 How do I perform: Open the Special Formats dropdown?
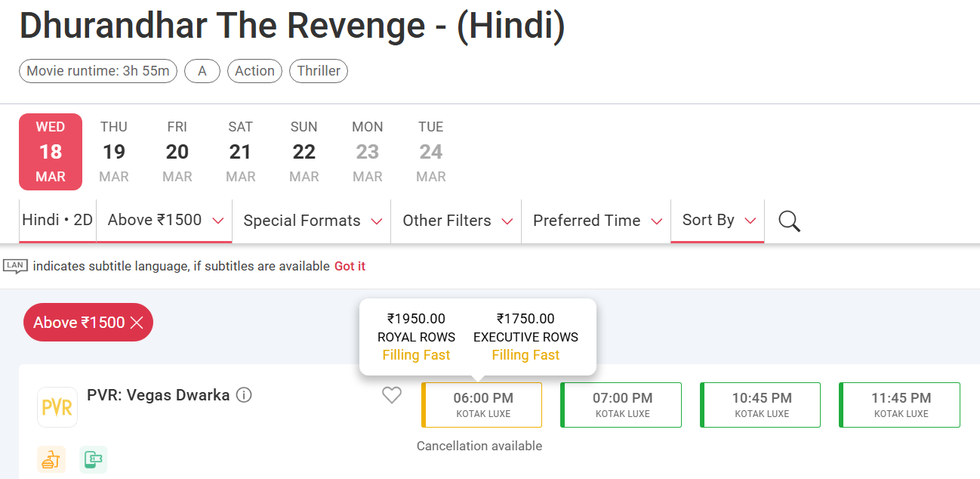click(311, 221)
